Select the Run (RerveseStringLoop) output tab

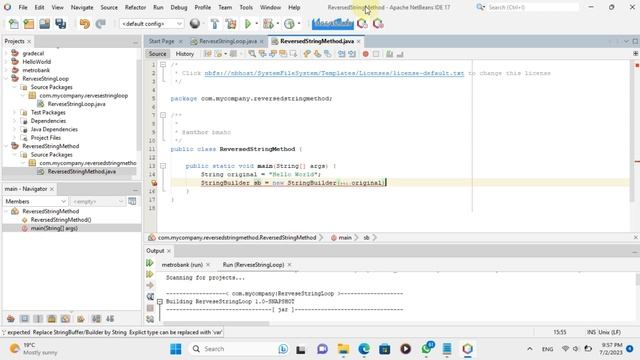click(253, 264)
